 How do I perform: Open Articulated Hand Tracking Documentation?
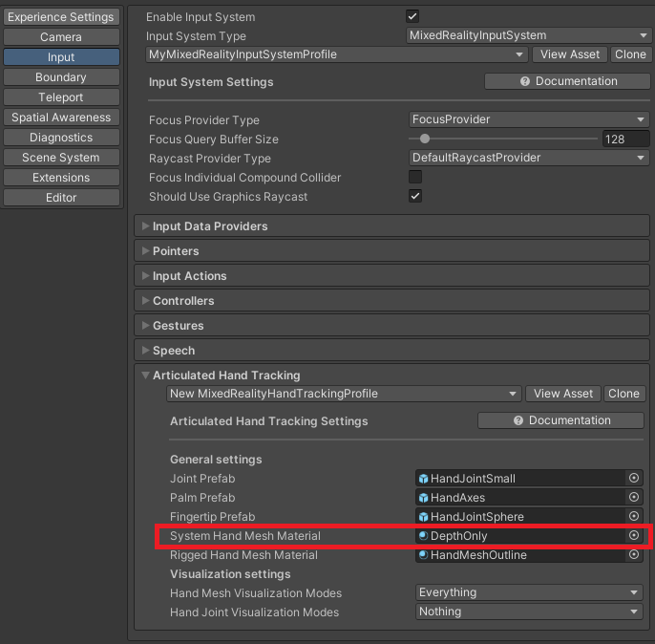point(561,420)
